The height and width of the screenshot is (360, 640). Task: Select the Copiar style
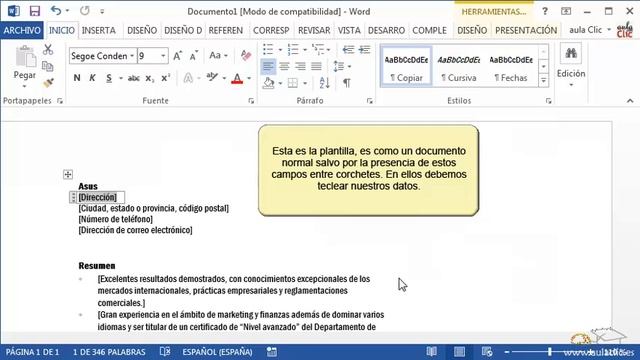tap(406, 67)
